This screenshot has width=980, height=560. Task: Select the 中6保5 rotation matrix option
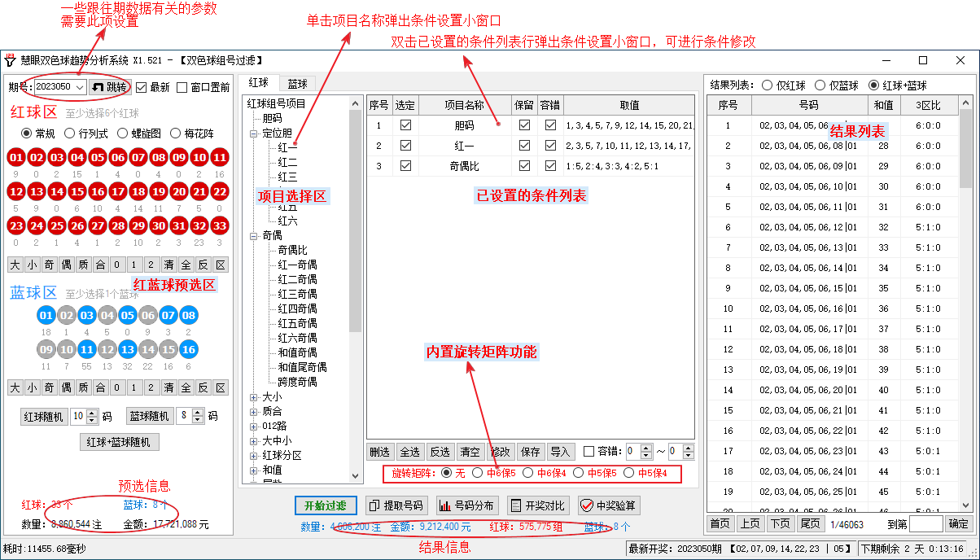pos(478,473)
